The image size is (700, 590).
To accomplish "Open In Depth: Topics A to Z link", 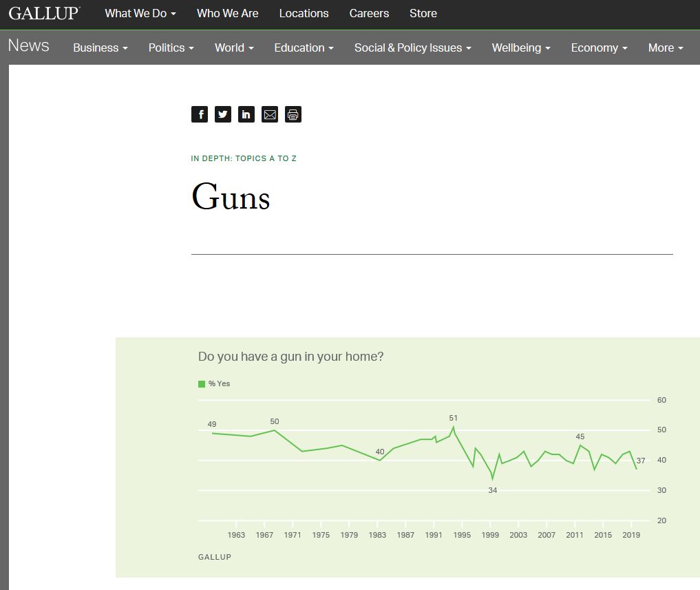I will pos(244,158).
